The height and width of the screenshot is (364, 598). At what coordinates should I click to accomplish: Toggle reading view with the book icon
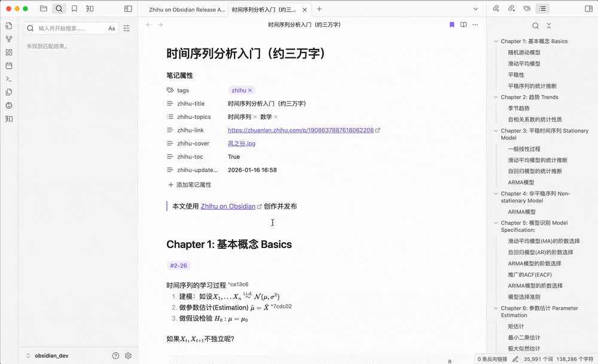click(463, 25)
